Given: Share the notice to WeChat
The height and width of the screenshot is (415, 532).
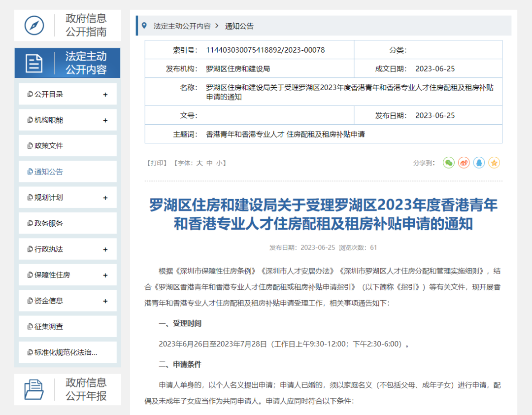Looking at the screenshot, I should tap(449, 163).
